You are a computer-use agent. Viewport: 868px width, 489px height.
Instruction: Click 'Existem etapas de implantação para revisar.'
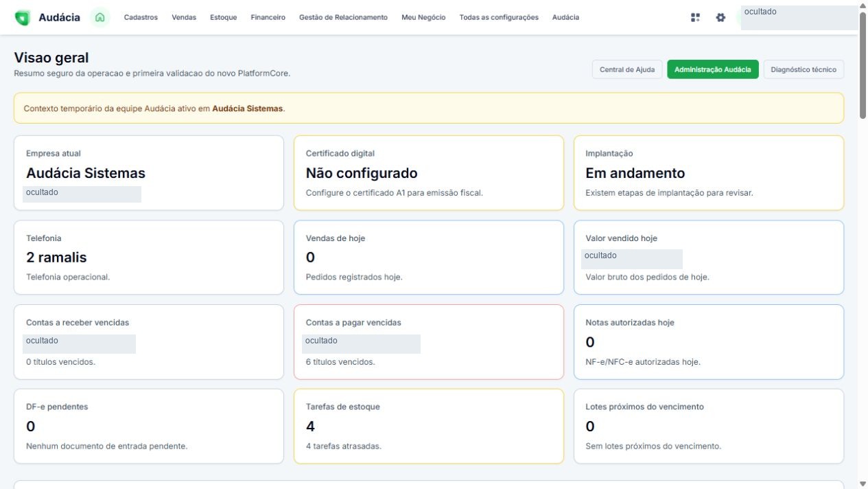(x=669, y=193)
